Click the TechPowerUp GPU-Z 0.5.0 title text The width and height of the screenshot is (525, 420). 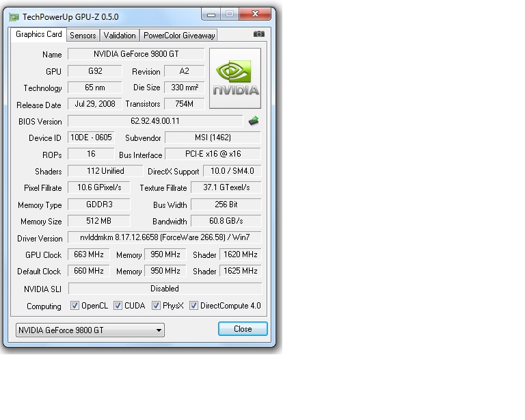(x=70, y=17)
